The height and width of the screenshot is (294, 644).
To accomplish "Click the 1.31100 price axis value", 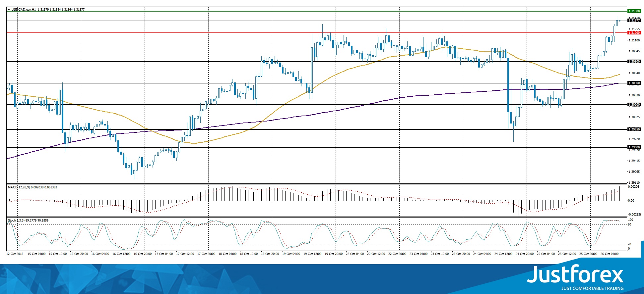I will coord(634,40).
